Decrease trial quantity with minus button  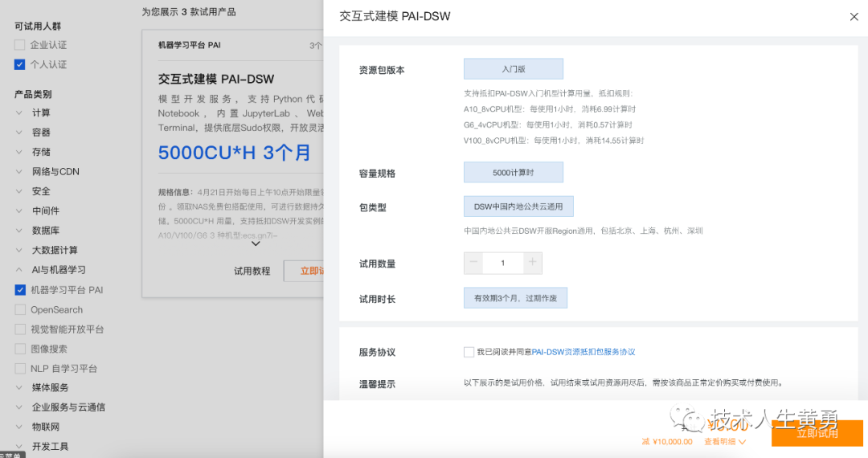[x=473, y=264]
